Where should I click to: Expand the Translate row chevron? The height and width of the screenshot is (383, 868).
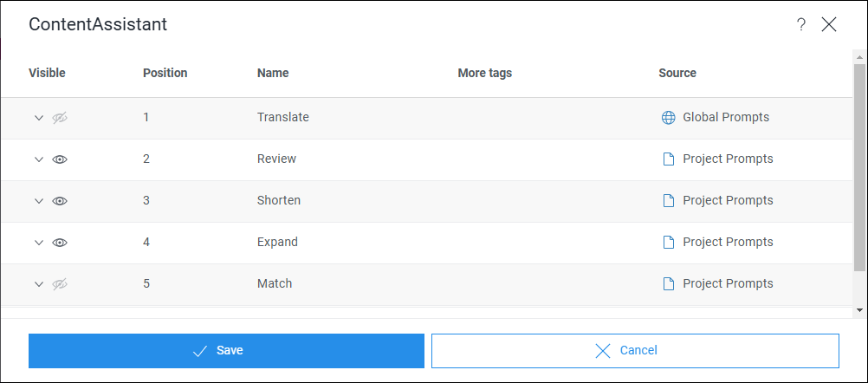point(38,118)
